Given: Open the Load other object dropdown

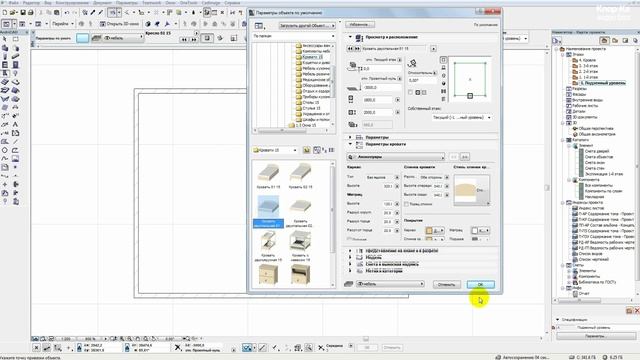Looking at the screenshot, I should point(307,26).
